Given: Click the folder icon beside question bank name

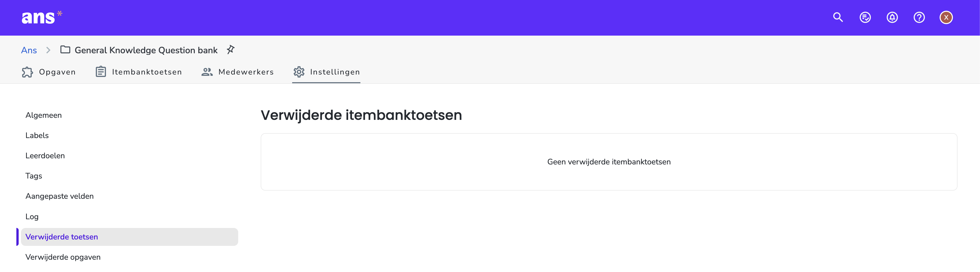Looking at the screenshot, I should coord(65,49).
